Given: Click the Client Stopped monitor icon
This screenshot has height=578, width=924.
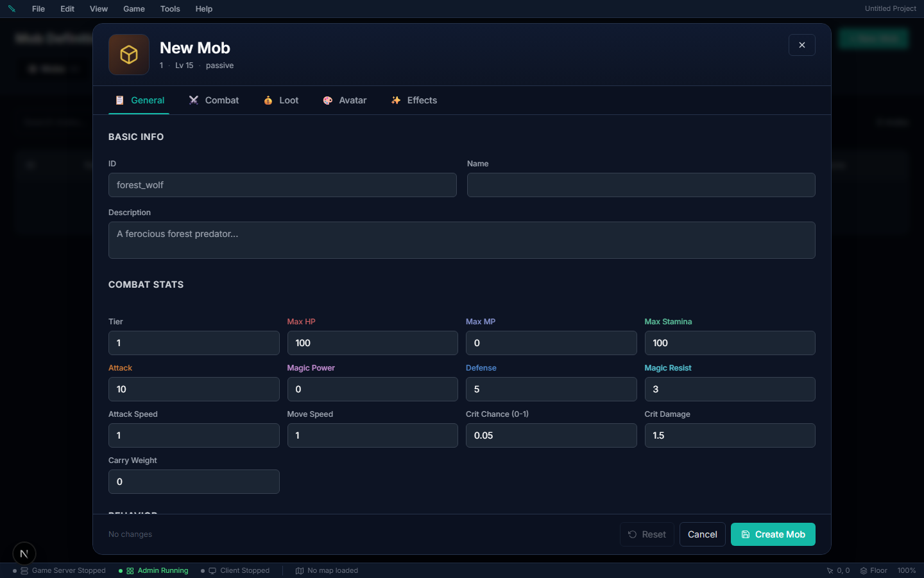Looking at the screenshot, I should (x=212, y=571).
